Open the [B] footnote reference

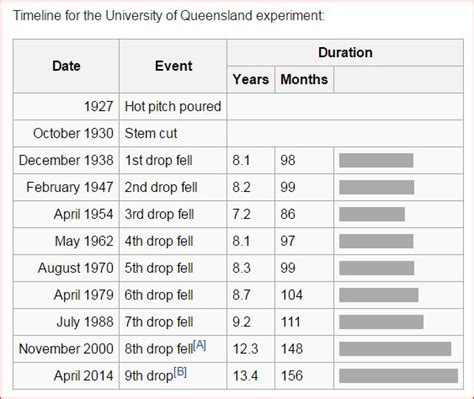[x=180, y=372]
